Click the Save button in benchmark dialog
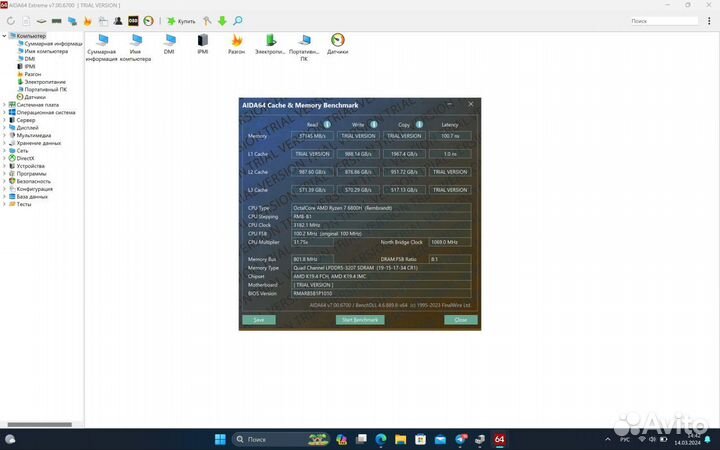Screen dimensions: 720x450 [259, 320]
